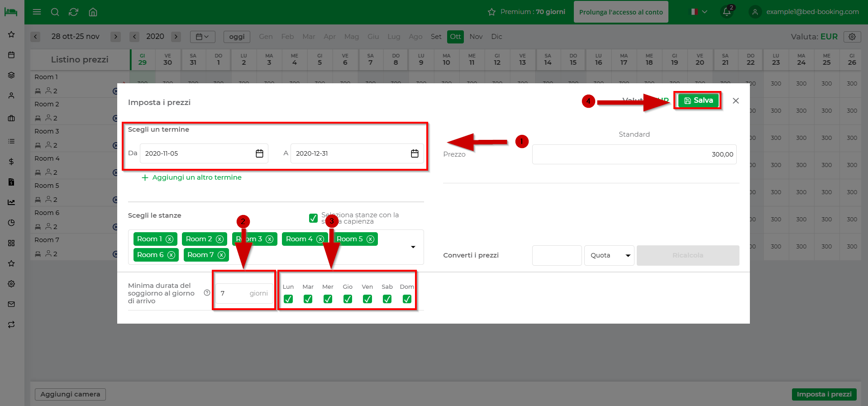Click Aggiungi camera button
This screenshot has height=406, width=868.
[x=70, y=394]
